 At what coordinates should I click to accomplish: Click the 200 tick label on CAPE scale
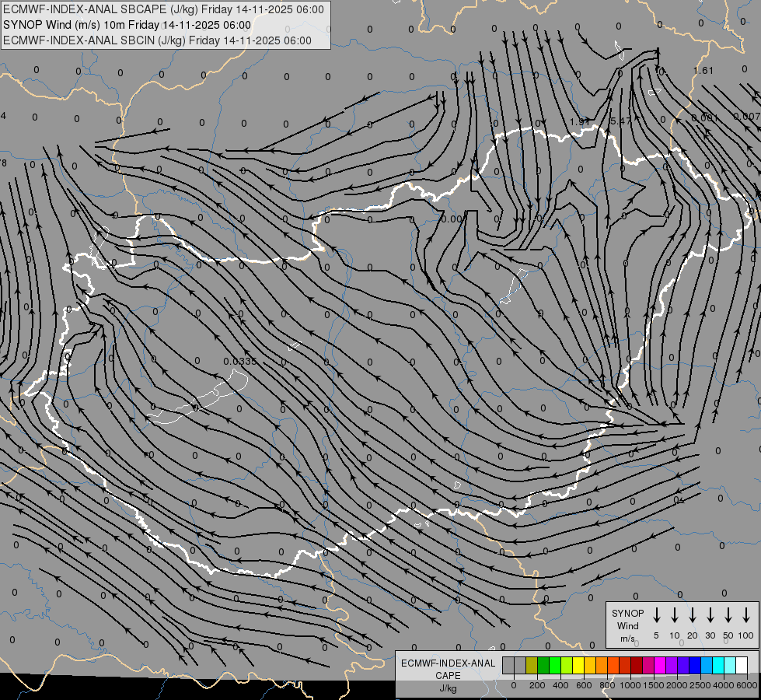point(537,685)
